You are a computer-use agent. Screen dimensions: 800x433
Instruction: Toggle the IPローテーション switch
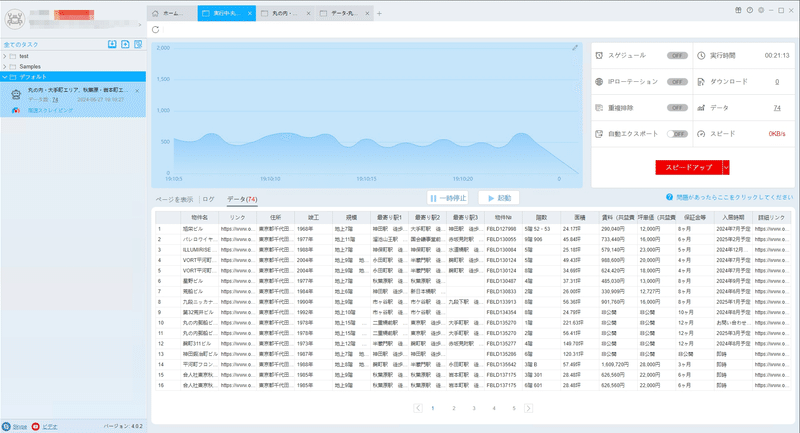coord(677,82)
